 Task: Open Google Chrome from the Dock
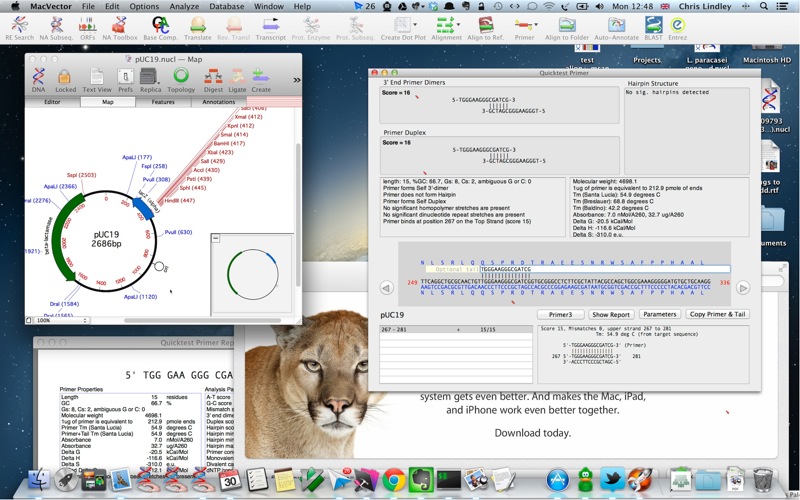[x=393, y=480]
